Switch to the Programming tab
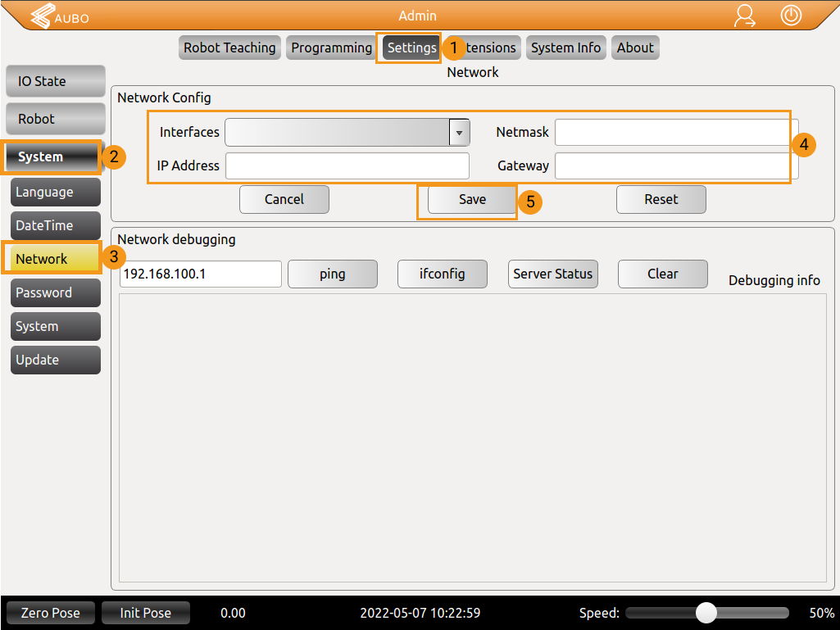The height and width of the screenshot is (630, 840). tap(330, 48)
